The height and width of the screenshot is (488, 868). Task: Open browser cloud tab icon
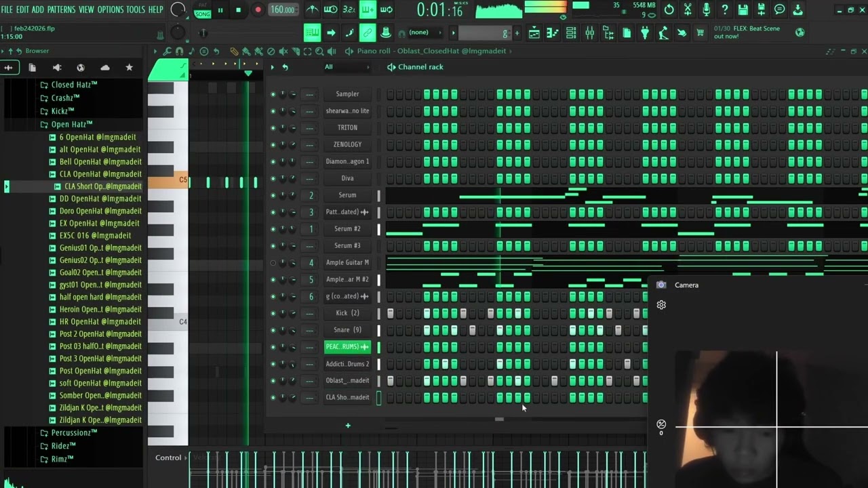(x=105, y=68)
